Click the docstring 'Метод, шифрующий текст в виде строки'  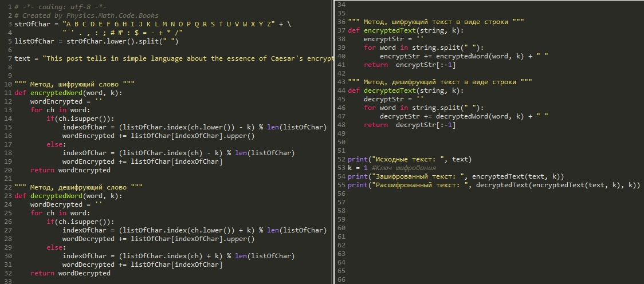(x=436, y=22)
